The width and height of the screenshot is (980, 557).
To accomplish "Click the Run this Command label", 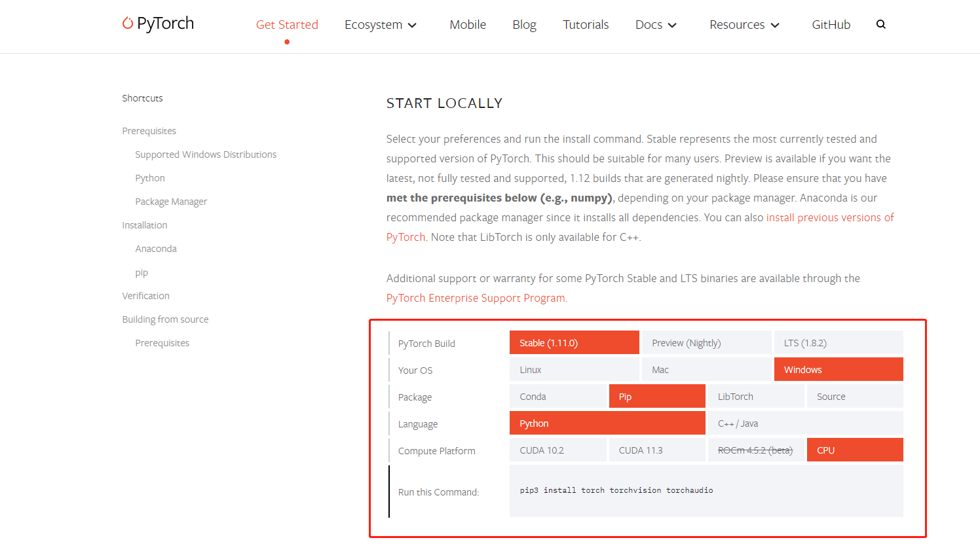I will 438,492.
